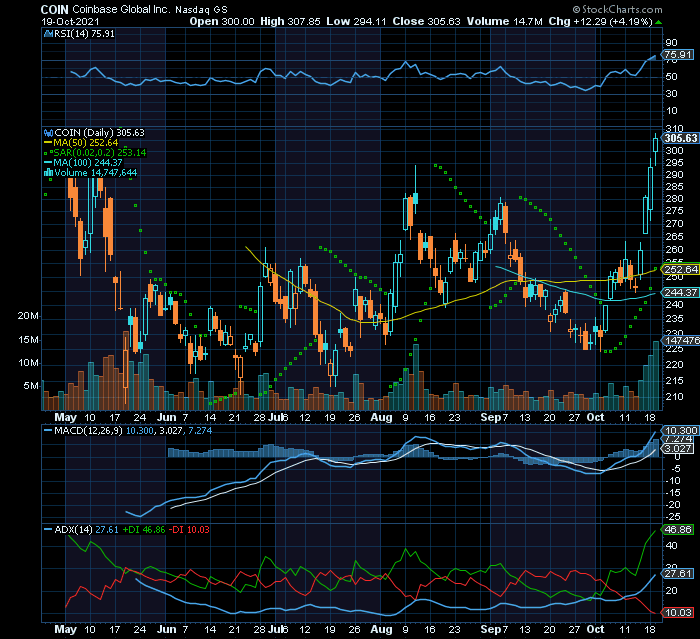Click the Nasdaq GS exchange label

point(201,9)
